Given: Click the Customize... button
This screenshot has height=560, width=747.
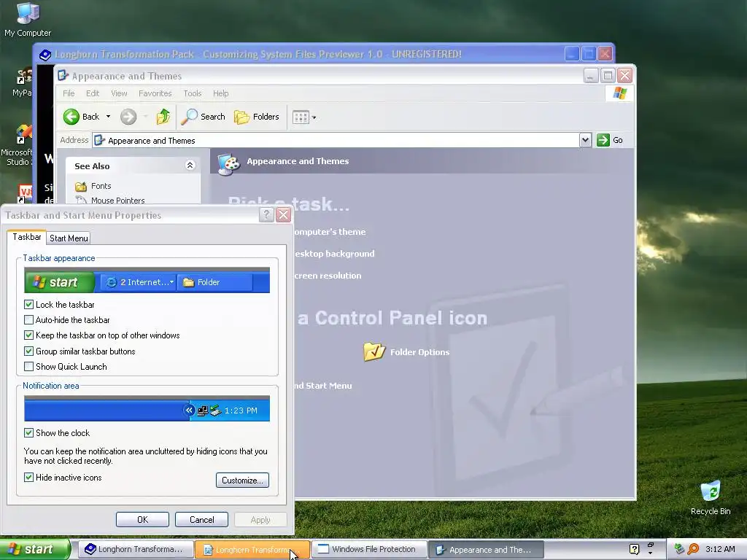Looking at the screenshot, I should pos(242,480).
